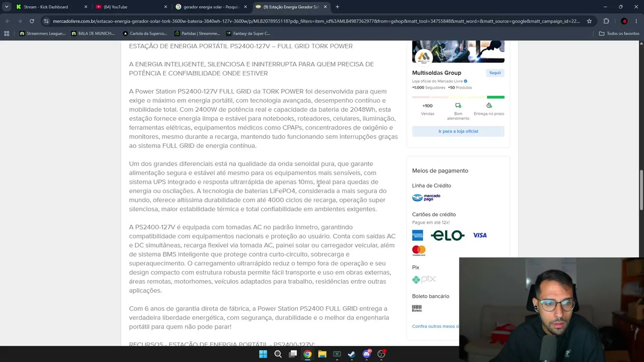This screenshot has width=644, height=362.
Task: Click the seller store banner image
Action: tap(458, 52)
